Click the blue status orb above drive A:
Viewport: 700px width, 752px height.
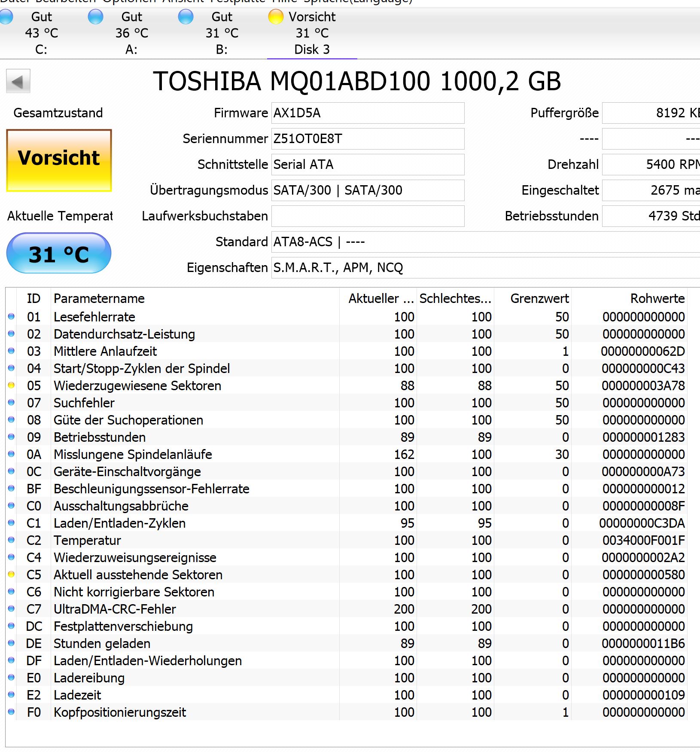point(95,17)
